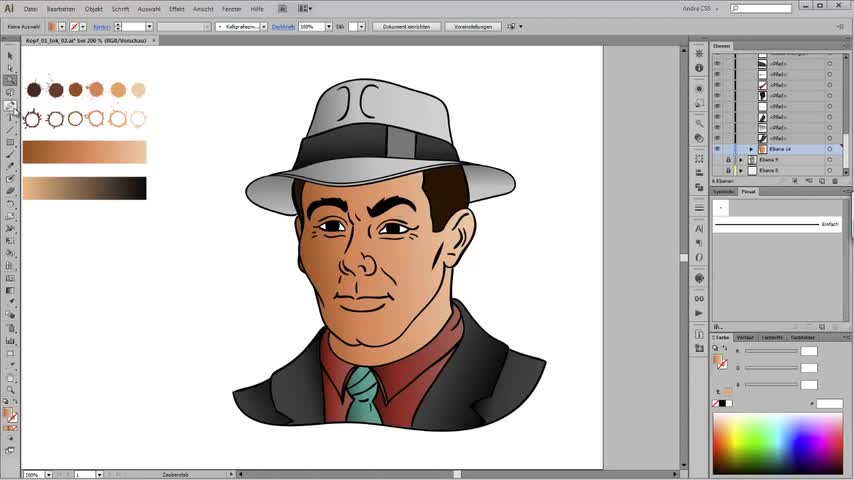This screenshot has height=480, width=854.
Task: Pick a color from the spectrum bar
Action: point(777,441)
